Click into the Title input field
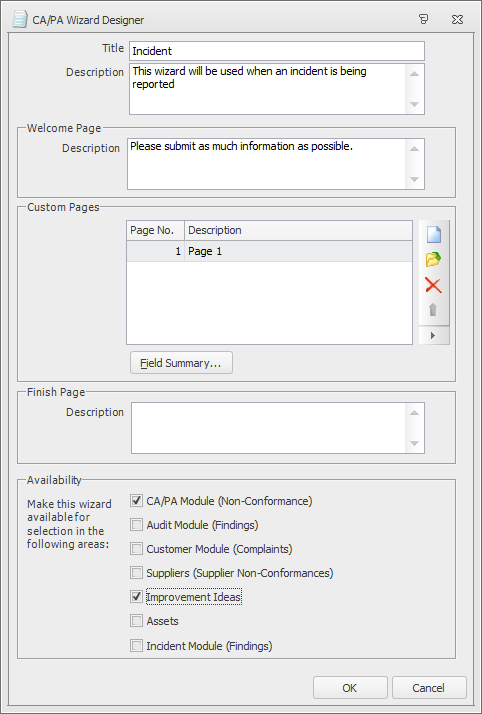Viewport: 482px width, 714px height. pos(277,51)
